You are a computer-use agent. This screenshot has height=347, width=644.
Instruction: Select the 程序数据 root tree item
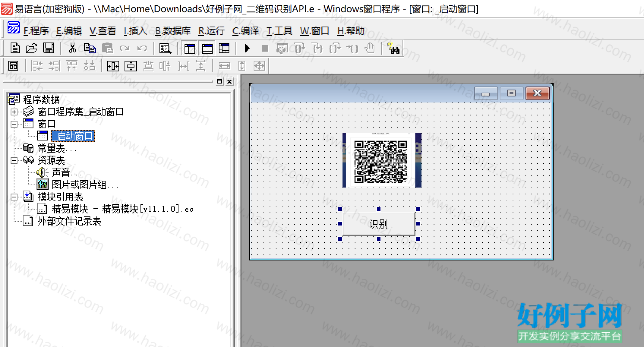point(41,100)
